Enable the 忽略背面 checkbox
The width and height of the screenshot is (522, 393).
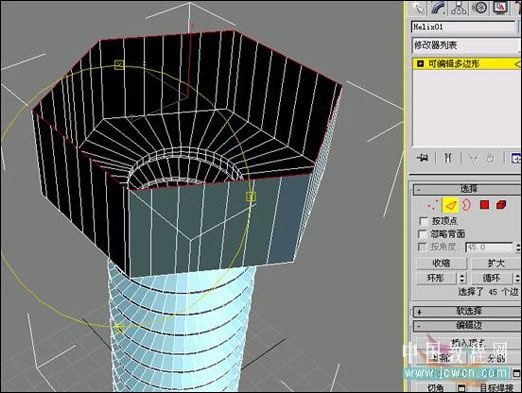[x=423, y=234]
